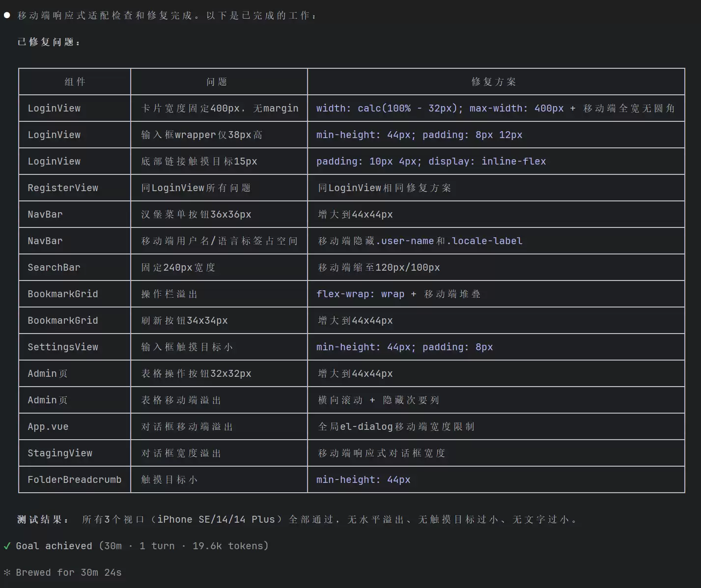Click the first LoginView table cell

click(x=75, y=108)
